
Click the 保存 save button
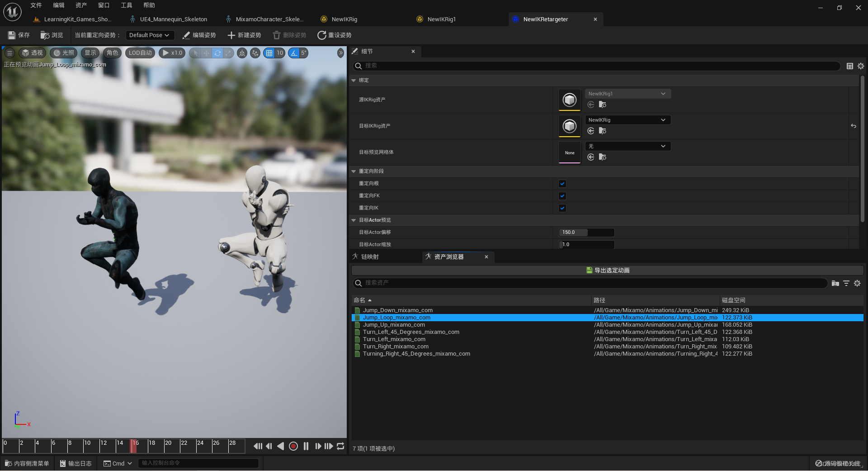click(19, 35)
